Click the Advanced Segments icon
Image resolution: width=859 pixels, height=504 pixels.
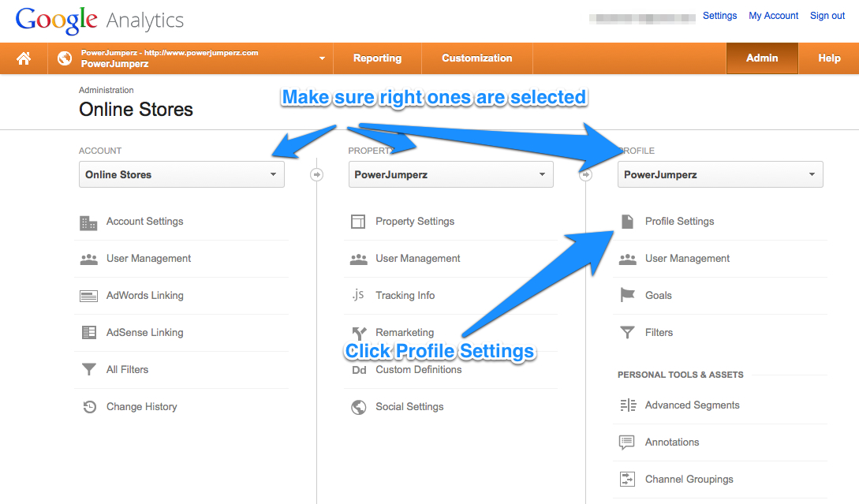pyautogui.click(x=628, y=405)
